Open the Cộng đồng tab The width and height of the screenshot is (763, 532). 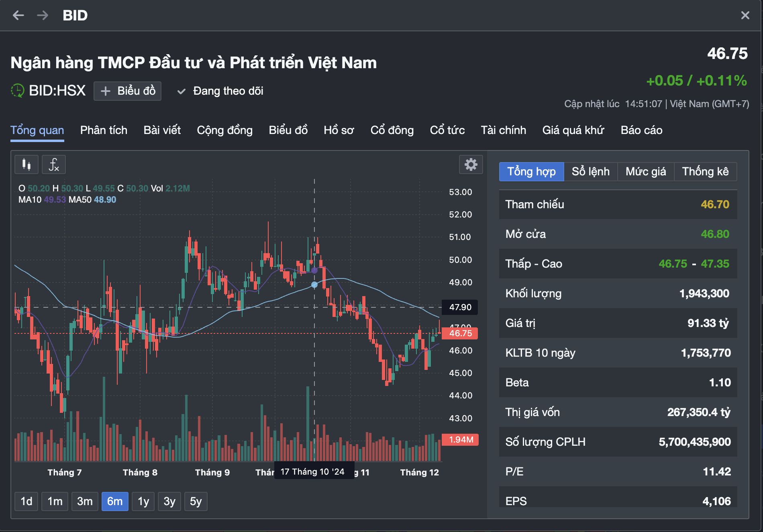(225, 130)
